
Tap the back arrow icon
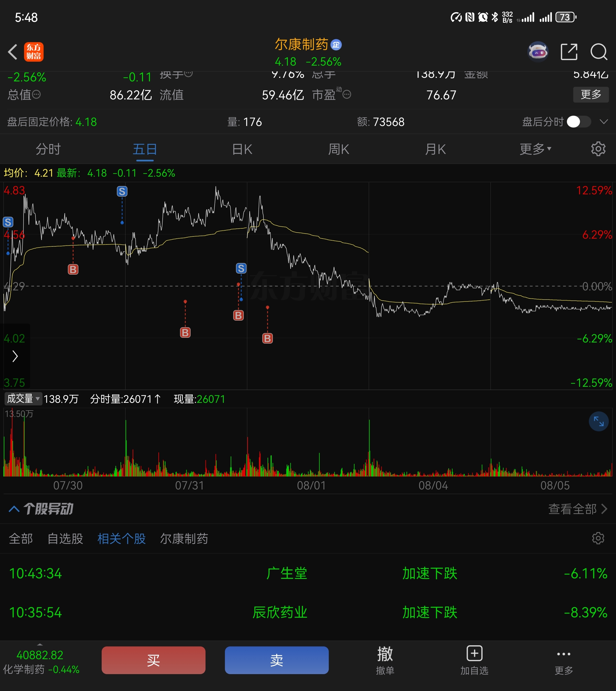click(x=12, y=52)
